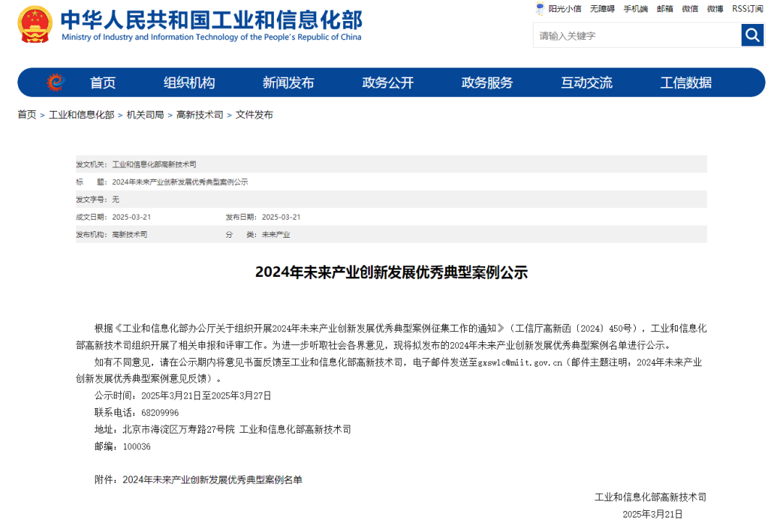
Task: Click the red gear icon in navigation bar
Action: (x=55, y=83)
